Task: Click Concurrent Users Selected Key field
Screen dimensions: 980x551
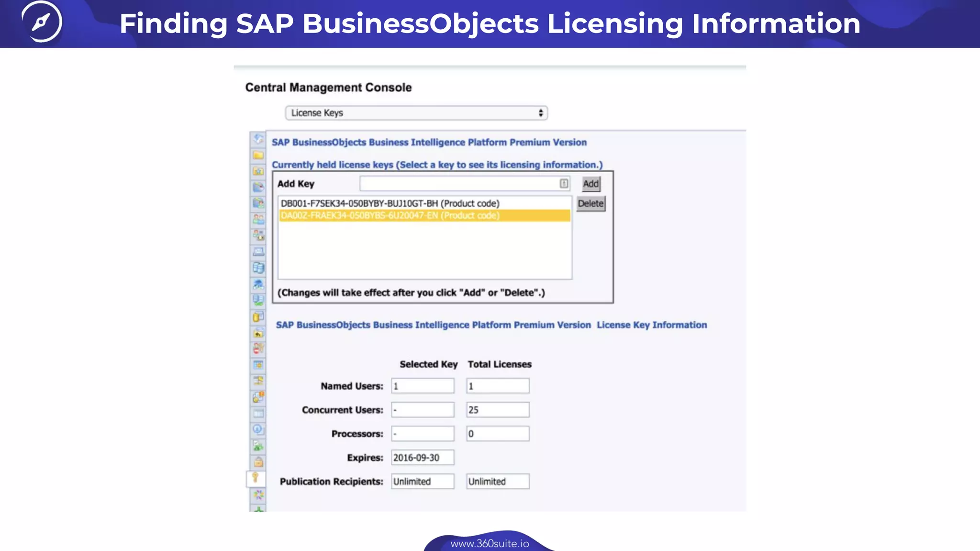Action: (x=423, y=410)
